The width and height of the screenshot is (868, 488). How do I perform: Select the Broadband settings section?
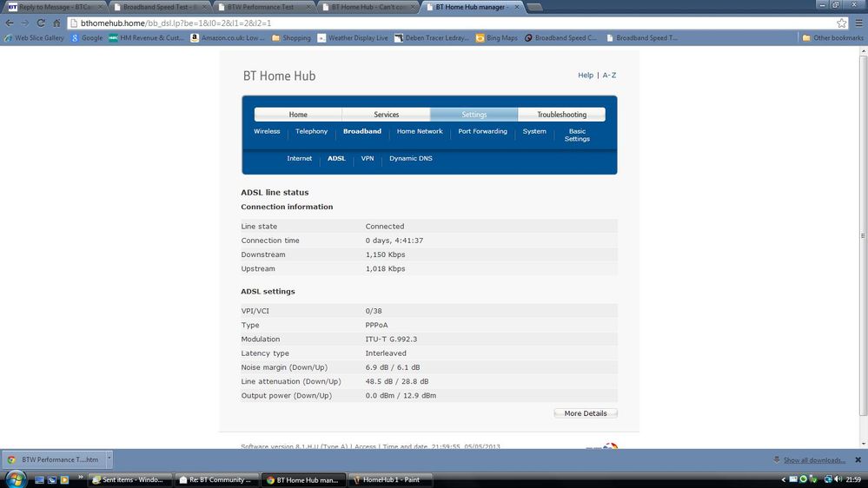pyautogui.click(x=362, y=132)
